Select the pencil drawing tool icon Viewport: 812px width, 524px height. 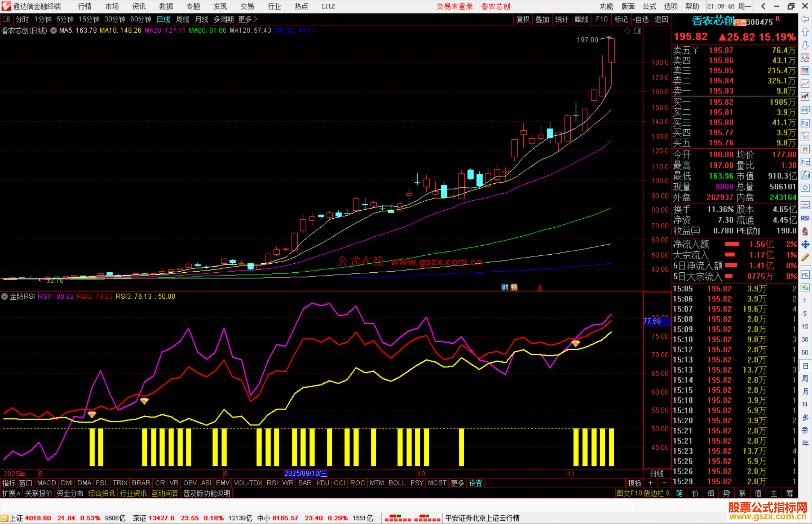click(805, 257)
